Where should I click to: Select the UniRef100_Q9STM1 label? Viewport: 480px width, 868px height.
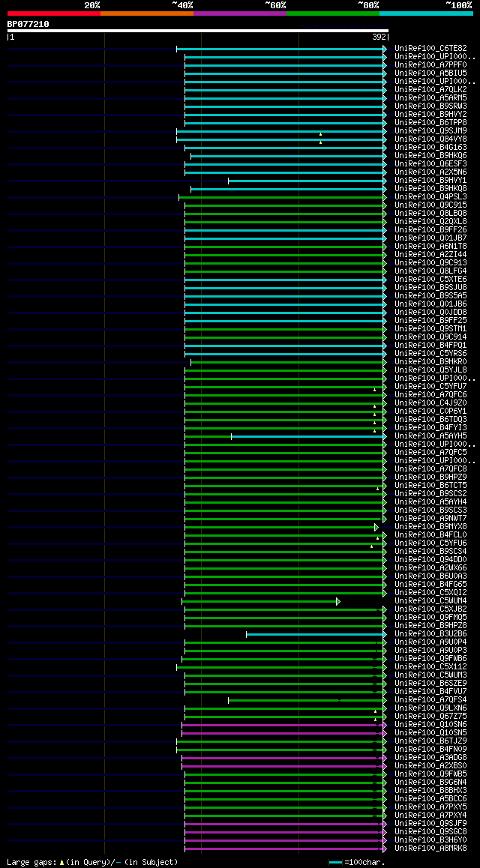[430, 329]
